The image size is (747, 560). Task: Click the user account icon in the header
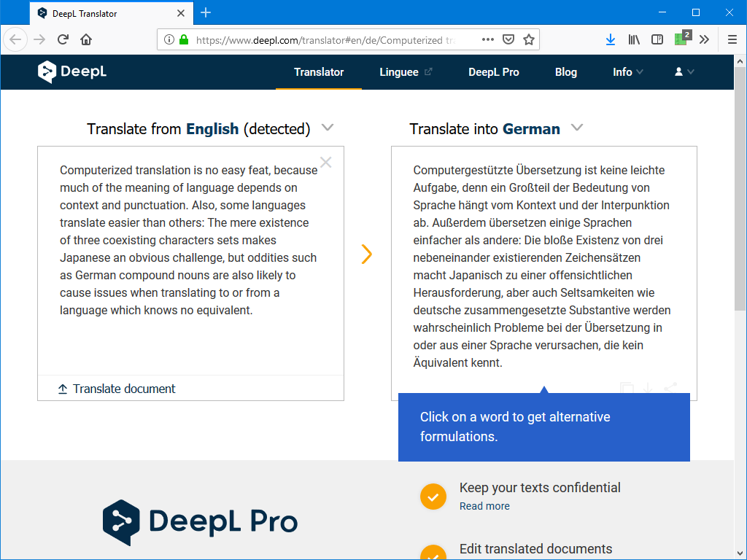click(x=678, y=72)
